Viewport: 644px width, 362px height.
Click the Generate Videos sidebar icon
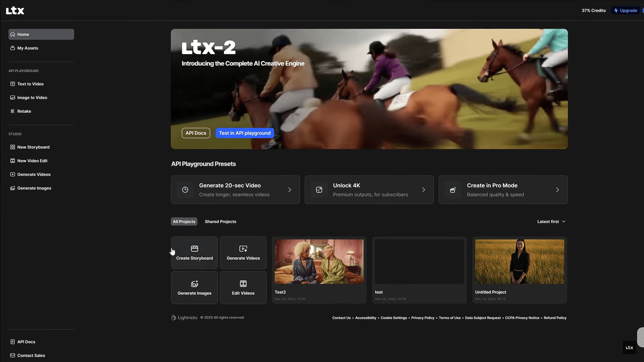13,174
